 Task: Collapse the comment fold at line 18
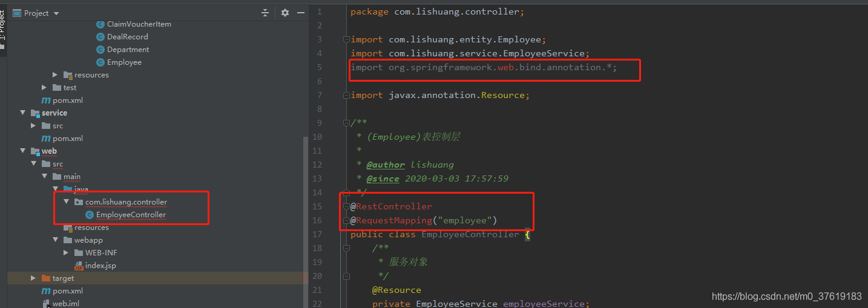[346, 248]
